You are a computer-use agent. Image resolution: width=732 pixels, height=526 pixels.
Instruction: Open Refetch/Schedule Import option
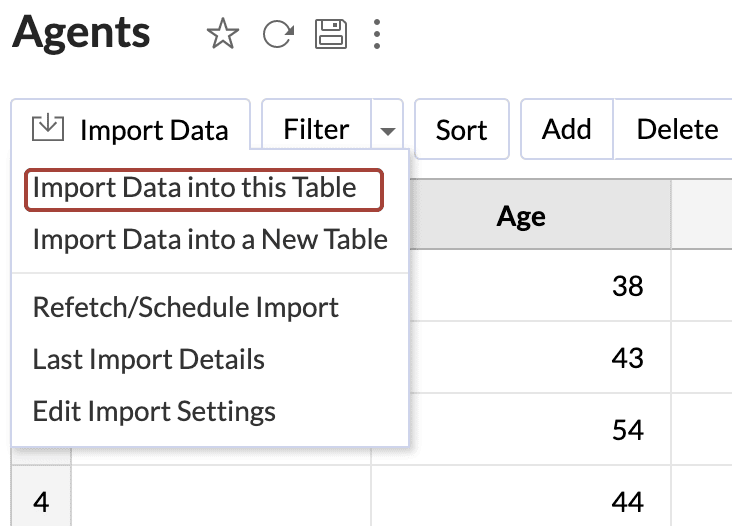[186, 307]
